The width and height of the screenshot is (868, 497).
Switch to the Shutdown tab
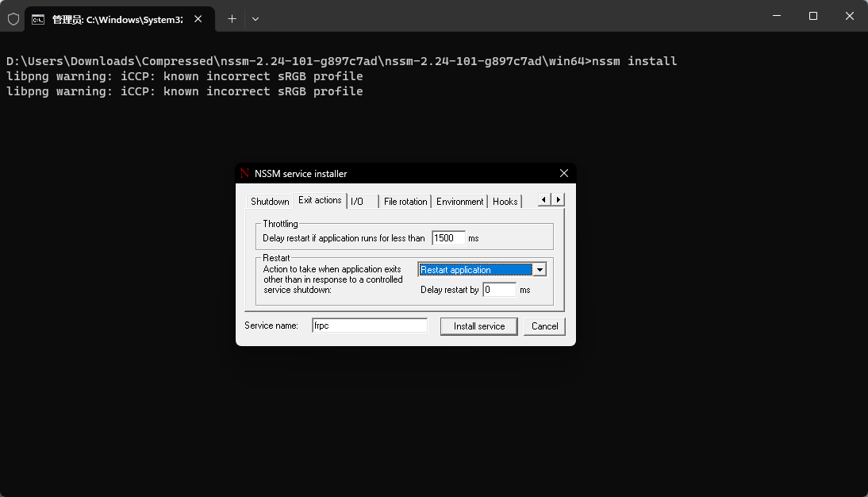[x=270, y=201]
